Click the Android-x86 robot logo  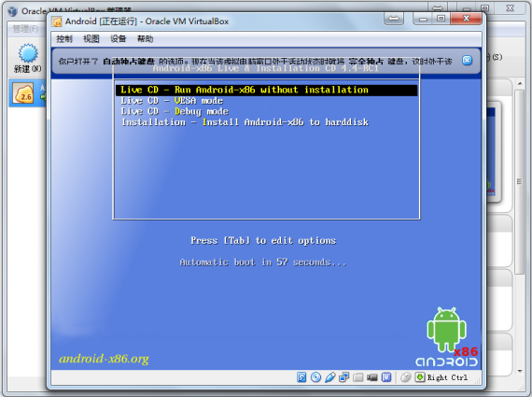[x=446, y=336]
